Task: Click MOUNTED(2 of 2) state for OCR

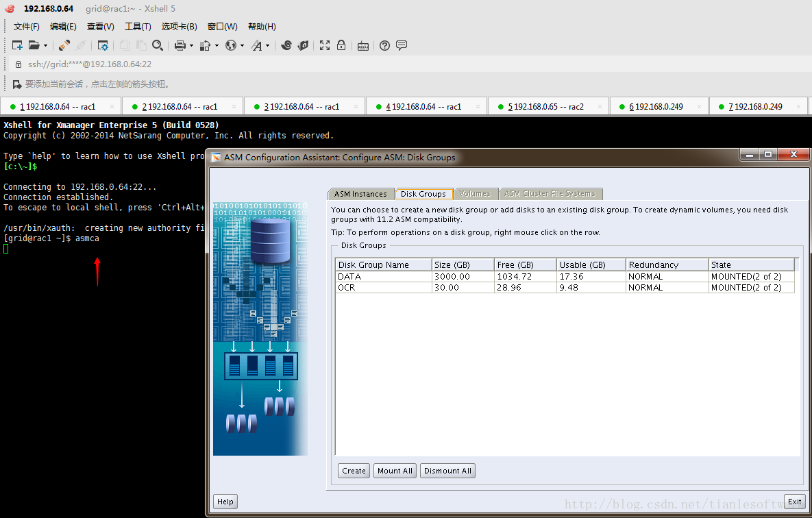Action: point(752,288)
